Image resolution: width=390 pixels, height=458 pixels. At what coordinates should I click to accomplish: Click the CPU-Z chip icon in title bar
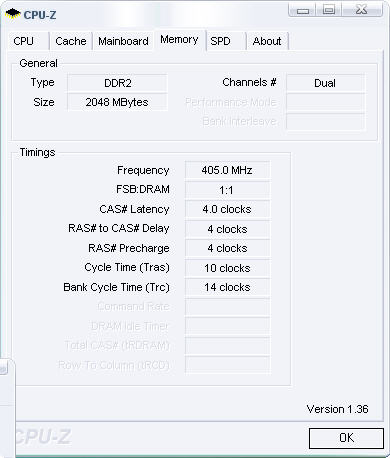pos(13,14)
